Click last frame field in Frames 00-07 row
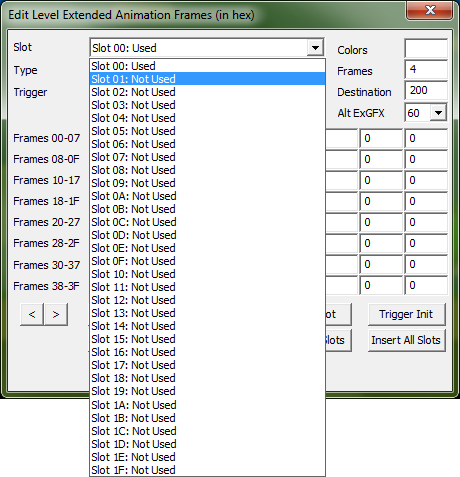 click(426, 138)
